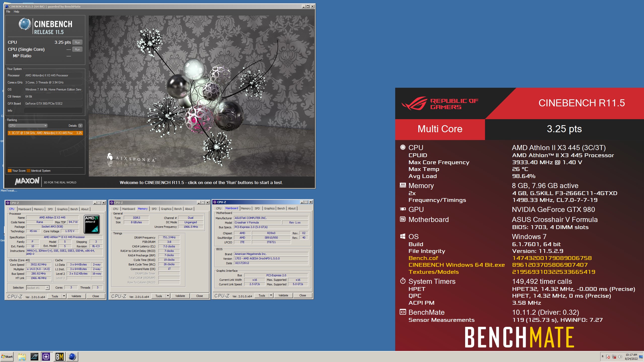Click Tools button in CPU-Z Mainboard window

point(262,296)
